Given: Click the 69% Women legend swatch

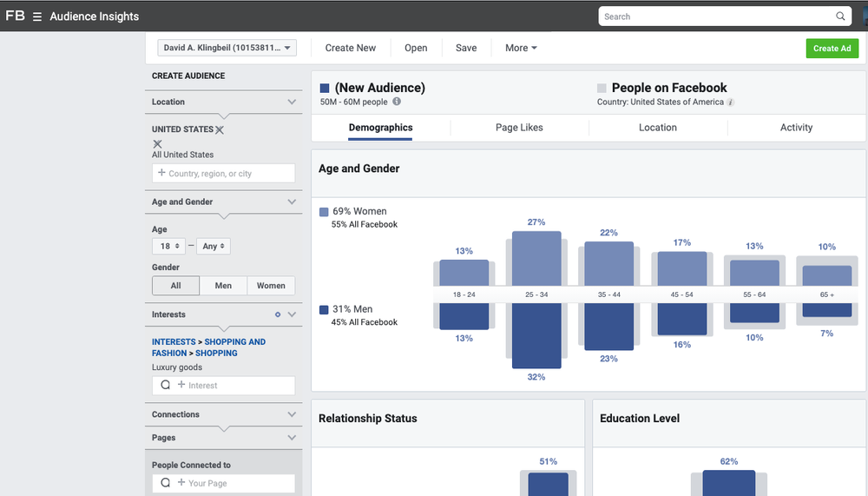Looking at the screenshot, I should point(324,212).
